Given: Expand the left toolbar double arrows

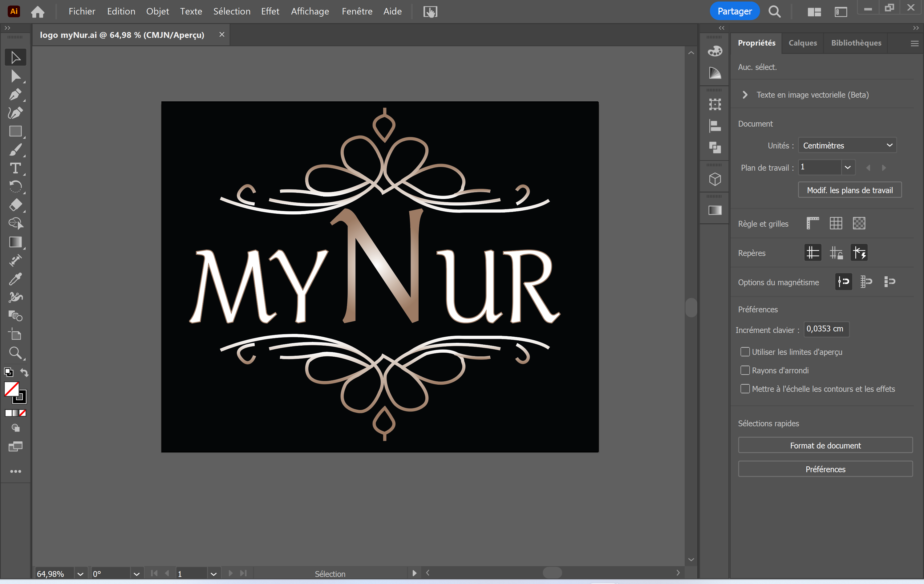Looking at the screenshot, I should [x=7, y=28].
